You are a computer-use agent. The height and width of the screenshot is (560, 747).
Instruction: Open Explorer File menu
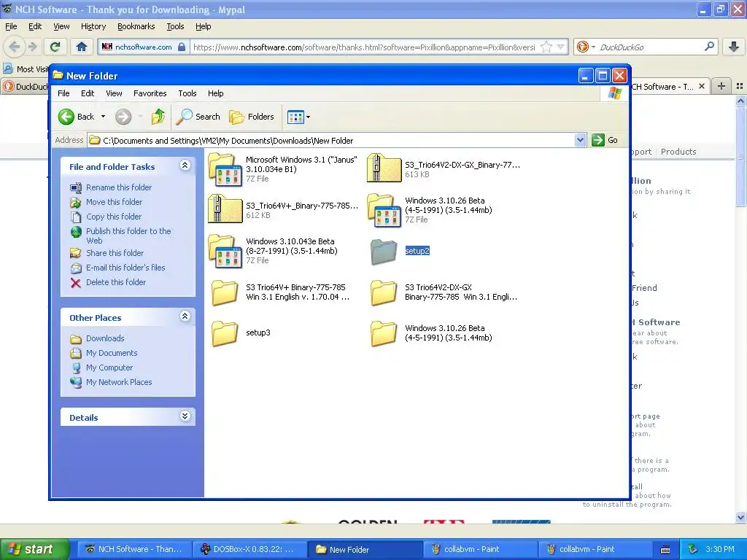(x=63, y=93)
